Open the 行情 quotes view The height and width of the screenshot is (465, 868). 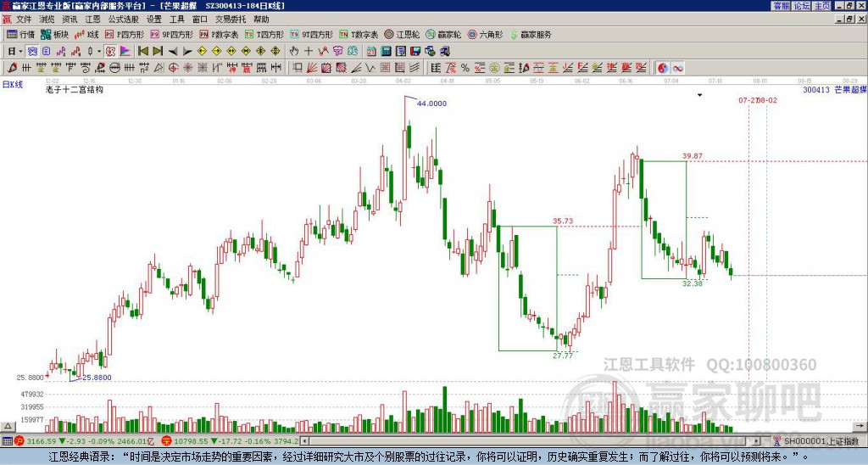click(x=21, y=34)
